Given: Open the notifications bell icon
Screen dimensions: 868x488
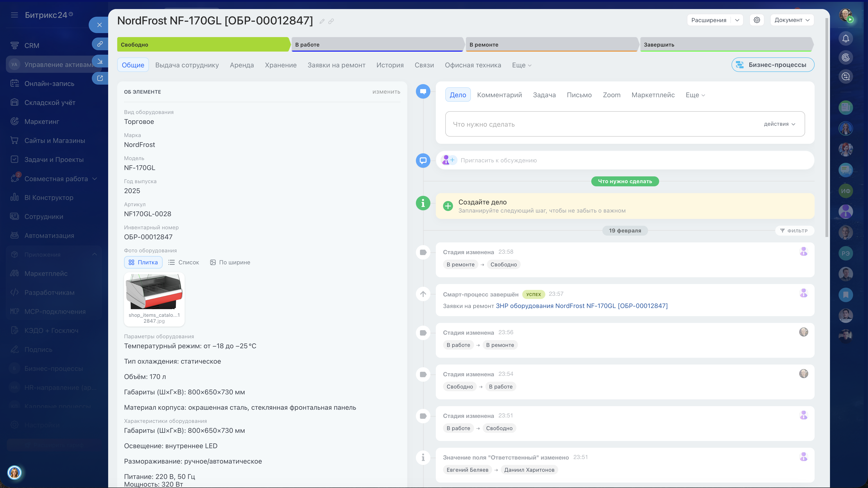Looking at the screenshot, I should 845,38.
